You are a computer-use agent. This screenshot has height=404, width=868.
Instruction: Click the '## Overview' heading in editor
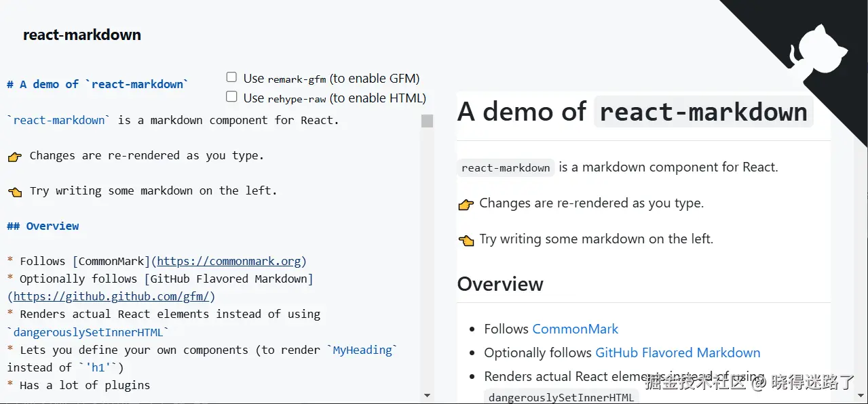tap(43, 226)
